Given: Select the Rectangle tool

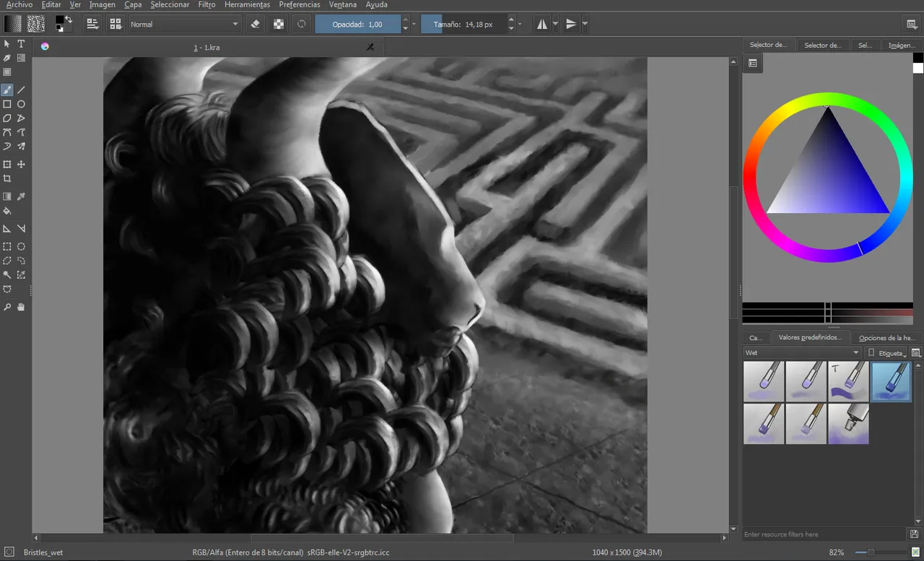Looking at the screenshot, I should click(7, 104).
